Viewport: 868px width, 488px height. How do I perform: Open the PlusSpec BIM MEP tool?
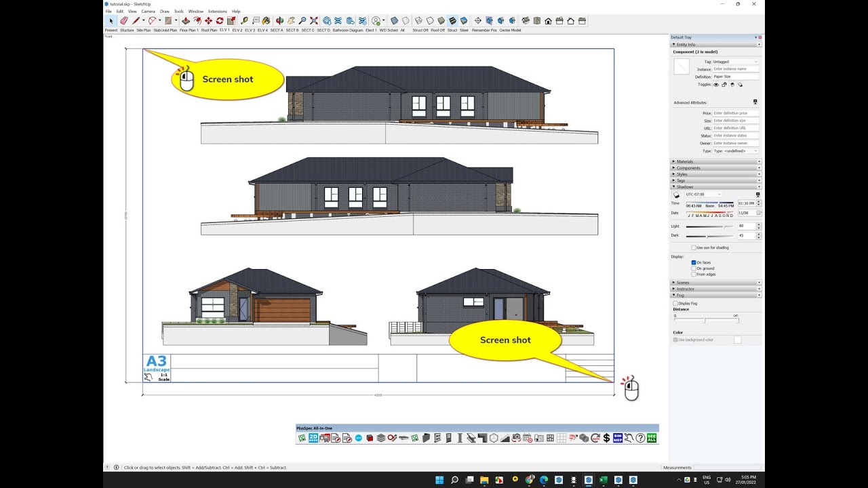click(618, 438)
